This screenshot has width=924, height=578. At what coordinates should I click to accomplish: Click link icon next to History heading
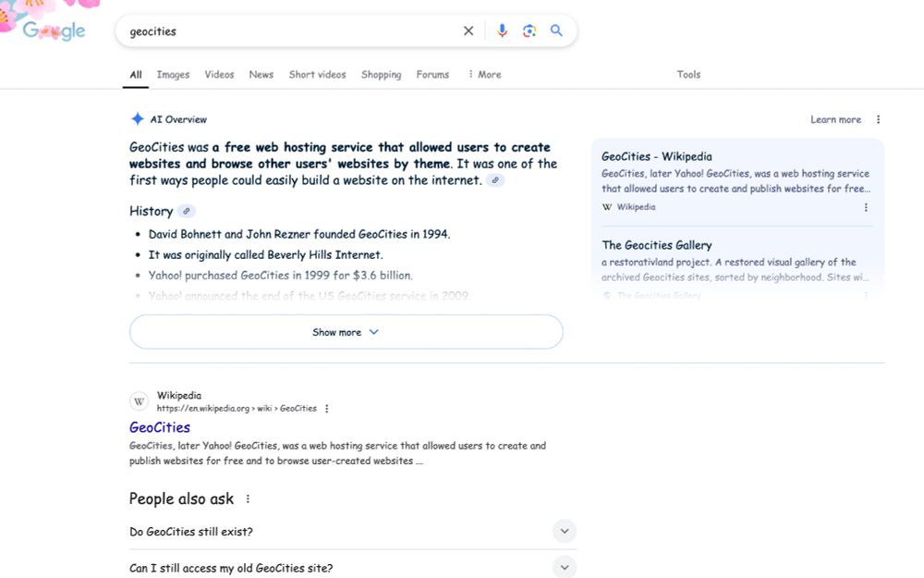click(187, 211)
